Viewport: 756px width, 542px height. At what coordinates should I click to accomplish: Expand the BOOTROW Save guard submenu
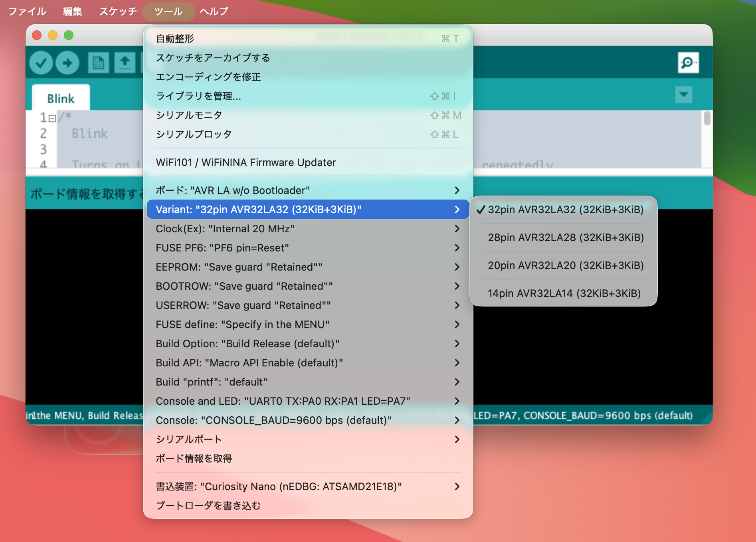point(308,286)
